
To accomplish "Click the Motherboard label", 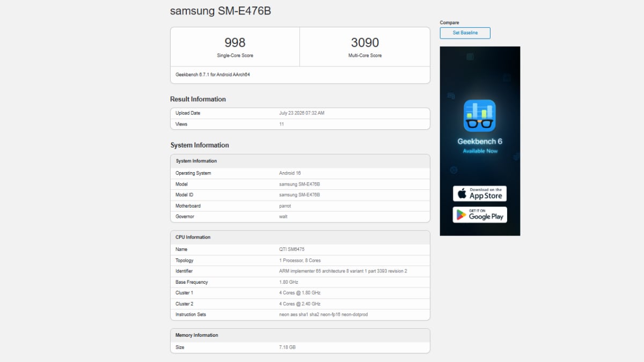I will point(188,206).
